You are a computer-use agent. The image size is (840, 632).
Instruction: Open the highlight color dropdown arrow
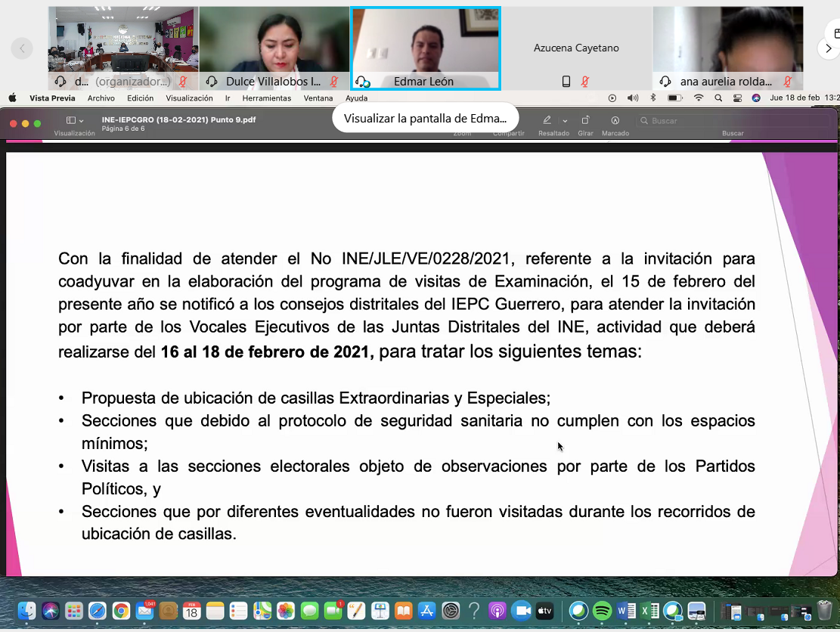point(565,121)
